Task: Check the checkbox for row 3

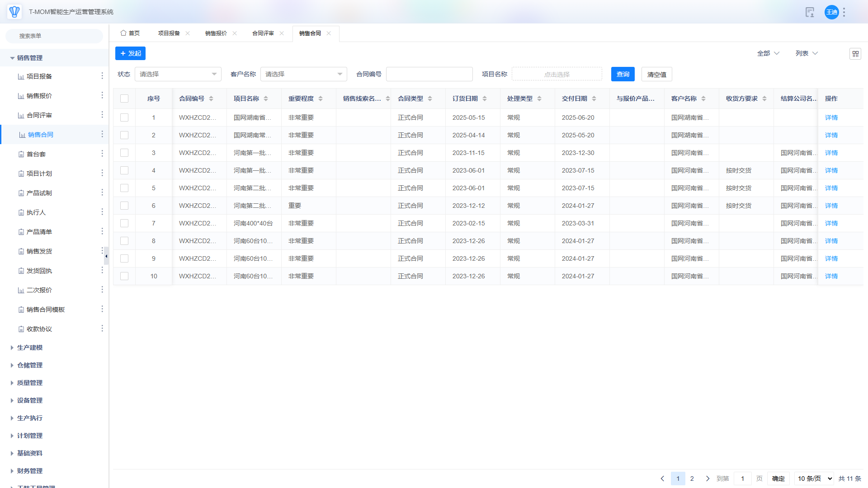Action: point(124,153)
